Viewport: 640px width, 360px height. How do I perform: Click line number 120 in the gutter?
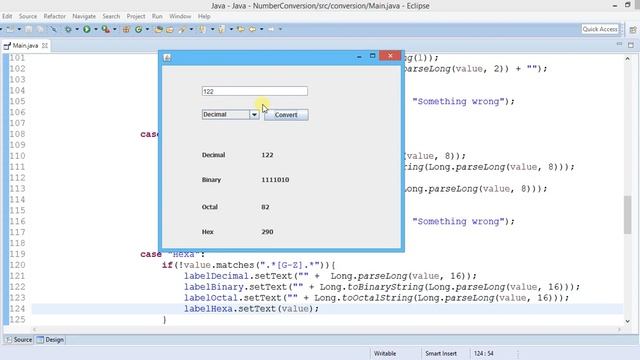pos(17,265)
